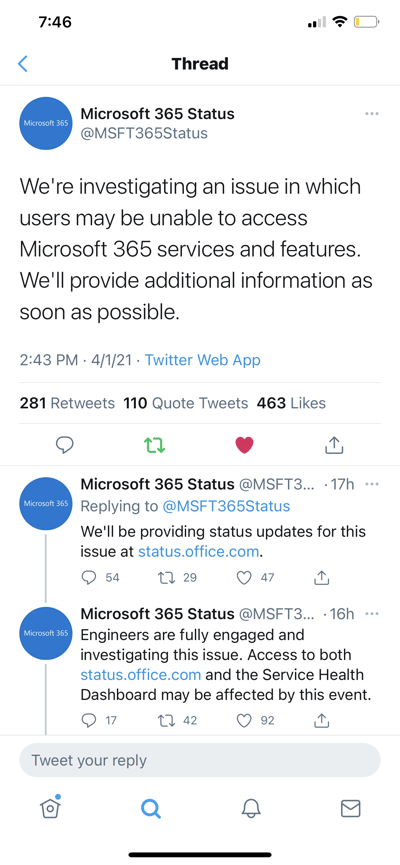Open the Notifications bell tab
This screenshot has height=865, width=400.
click(x=251, y=809)
